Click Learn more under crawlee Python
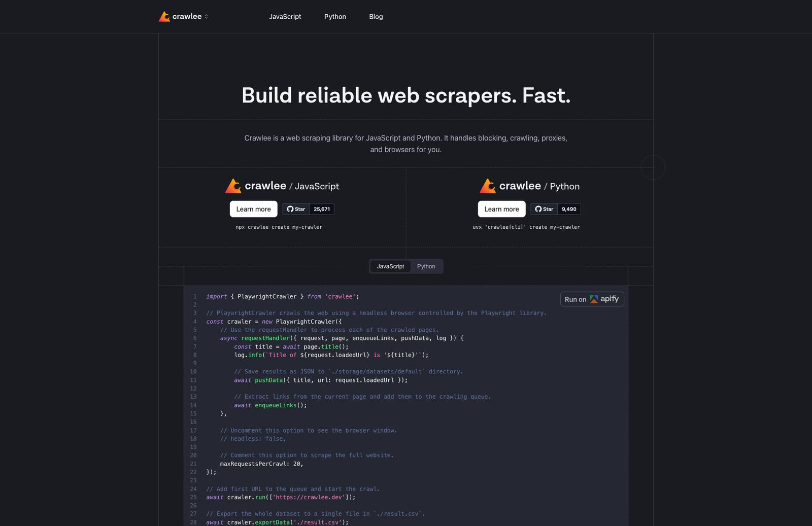This screenshot has height=526, width=812. click(x=501, y=209)
